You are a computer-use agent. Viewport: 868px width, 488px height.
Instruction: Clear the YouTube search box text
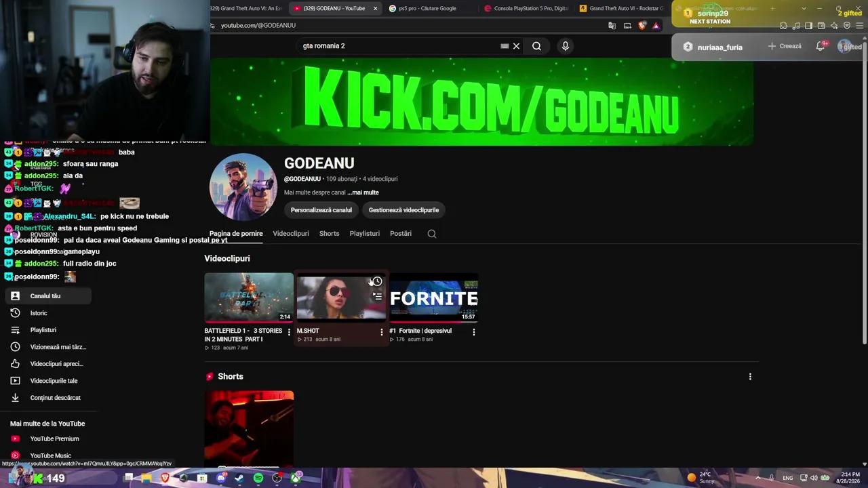point(516,46)
